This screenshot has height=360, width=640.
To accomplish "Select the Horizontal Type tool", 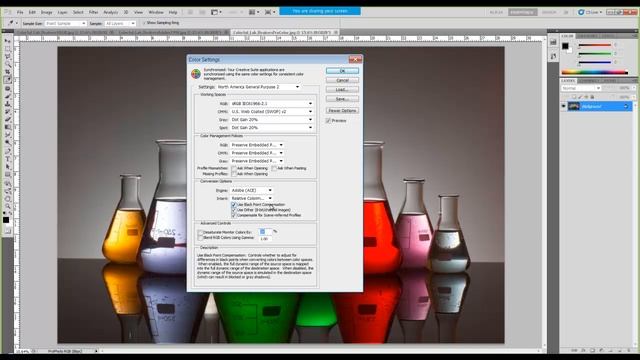I will pos(7,158).
